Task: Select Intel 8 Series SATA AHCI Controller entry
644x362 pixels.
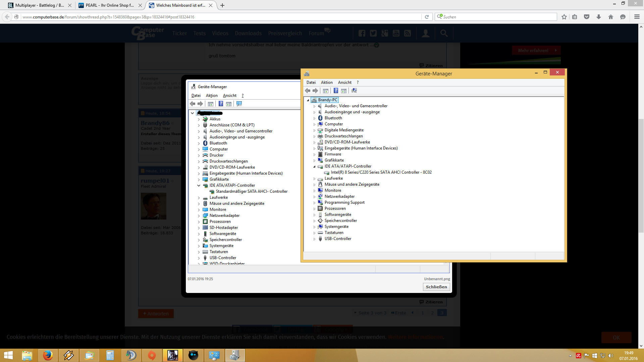Action: click(x=381, y=172)
